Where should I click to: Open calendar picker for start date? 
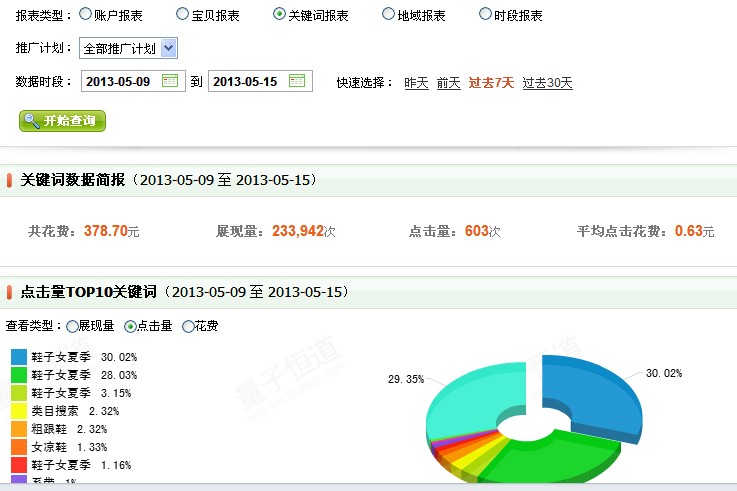click(170, 81)
